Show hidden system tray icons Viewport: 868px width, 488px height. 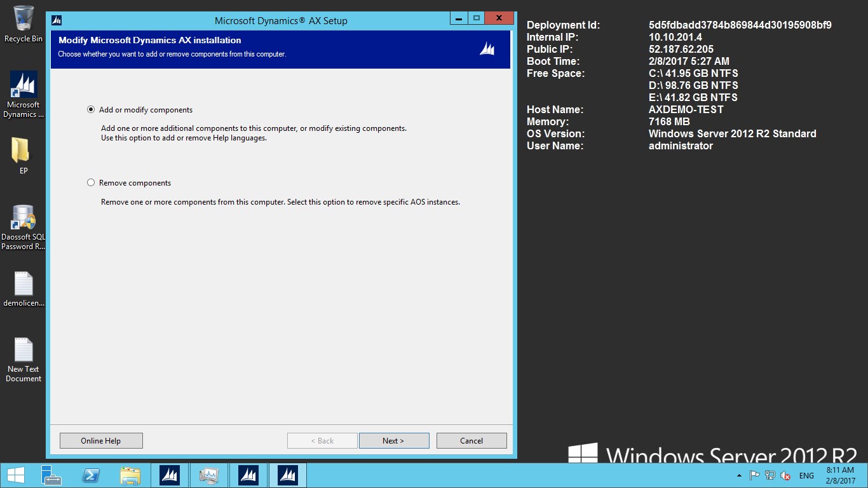pyautogui.click(x=738, y=475)
